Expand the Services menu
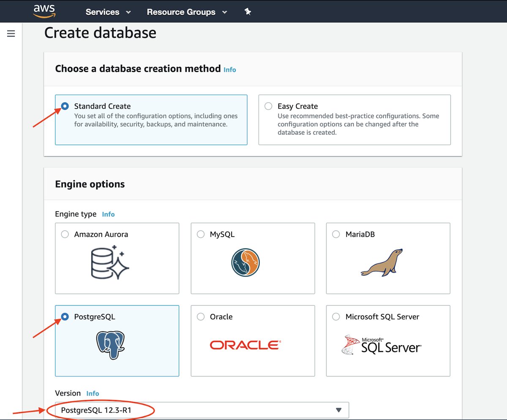507x420 pixels. tap(108, 12)
